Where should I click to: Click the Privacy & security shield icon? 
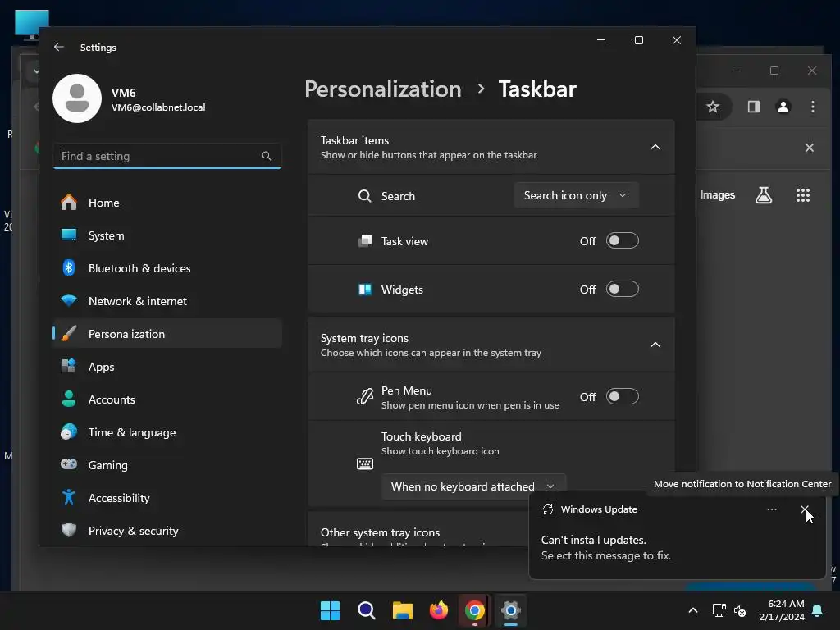(x=69, y=531)
